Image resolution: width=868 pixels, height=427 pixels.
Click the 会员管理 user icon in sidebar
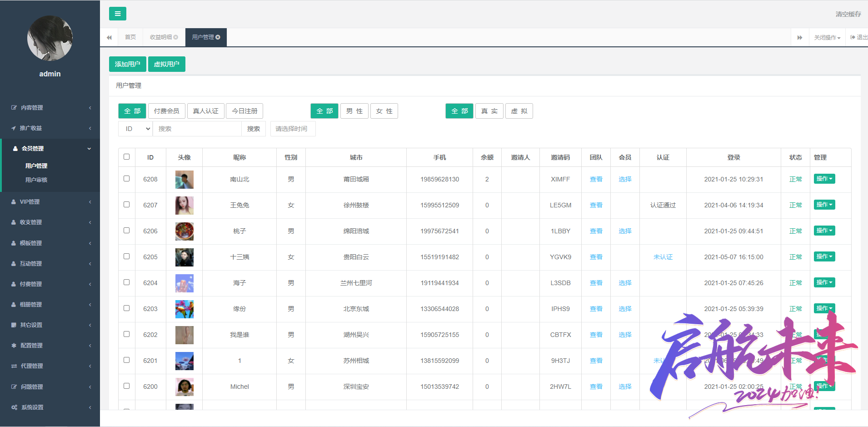click(15, 149)
